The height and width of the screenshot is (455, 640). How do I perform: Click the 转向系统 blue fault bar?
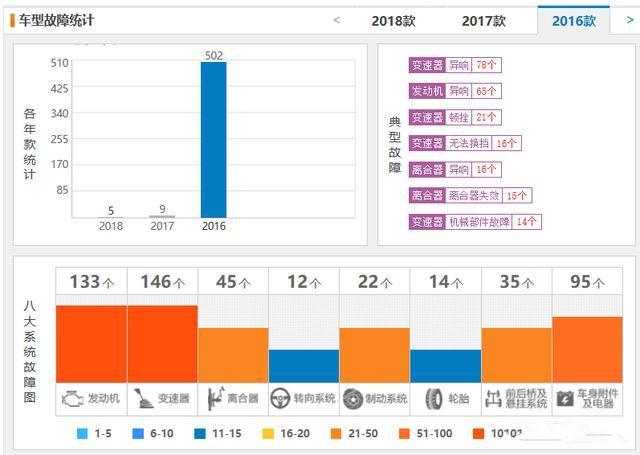304,366
